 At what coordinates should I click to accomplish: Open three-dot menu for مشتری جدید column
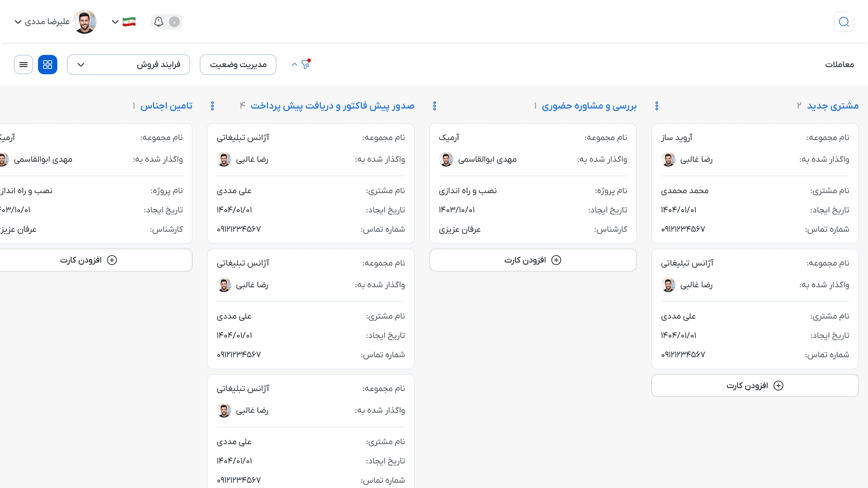point(656,106)
